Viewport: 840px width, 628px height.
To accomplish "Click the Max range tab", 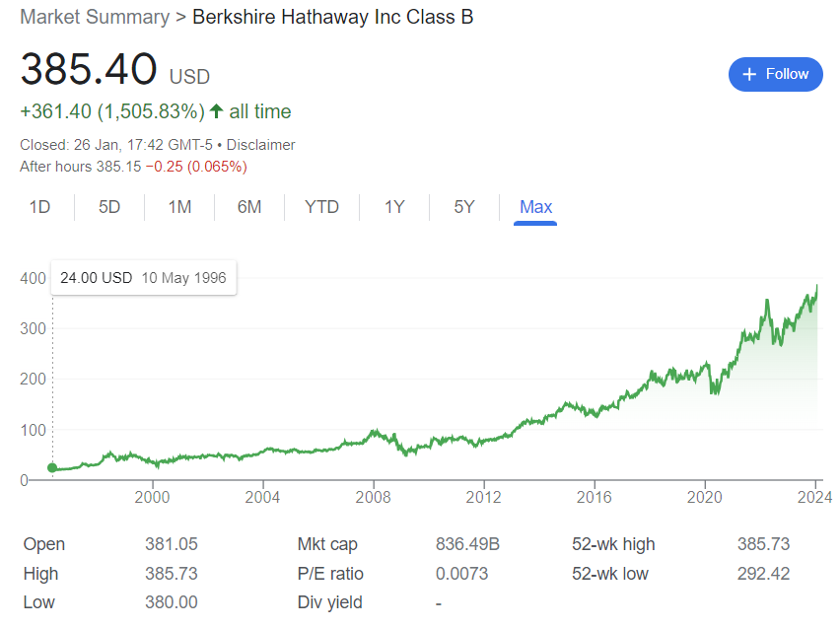I will coord(535,207).
